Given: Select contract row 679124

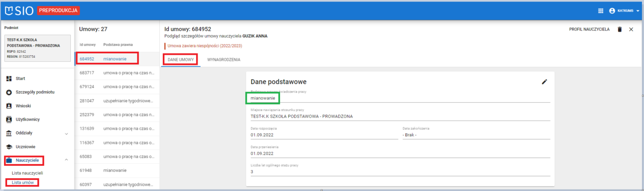Looking at the screenshot, I should point(117,87).
